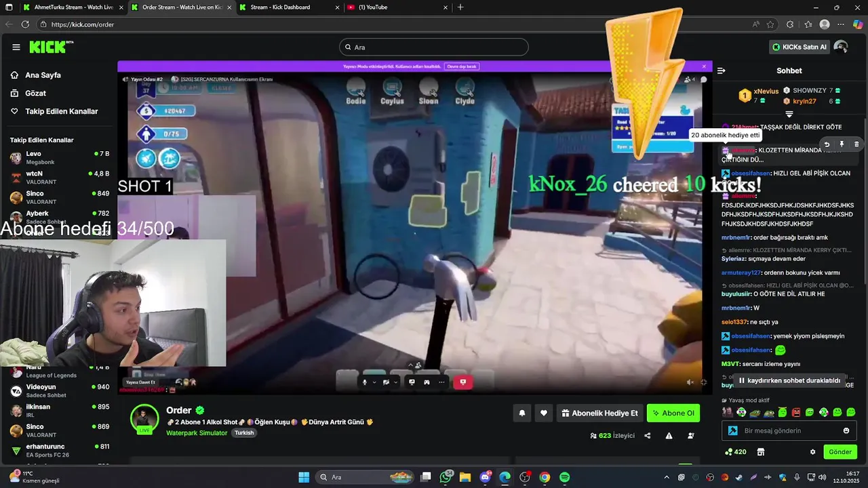Show hidden system tray icons
This screenshot has height=488, width=868.
point(666,477)
